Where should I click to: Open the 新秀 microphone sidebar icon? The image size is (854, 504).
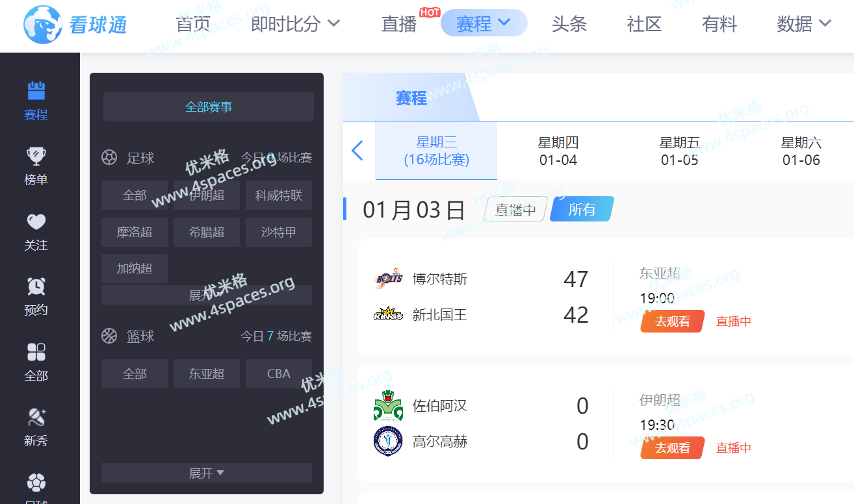[36, 417]
